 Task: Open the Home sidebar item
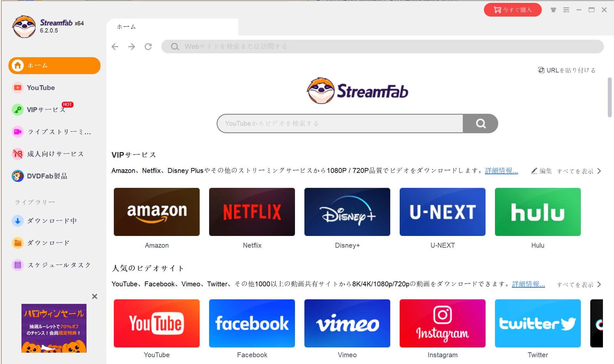[54, 66]
